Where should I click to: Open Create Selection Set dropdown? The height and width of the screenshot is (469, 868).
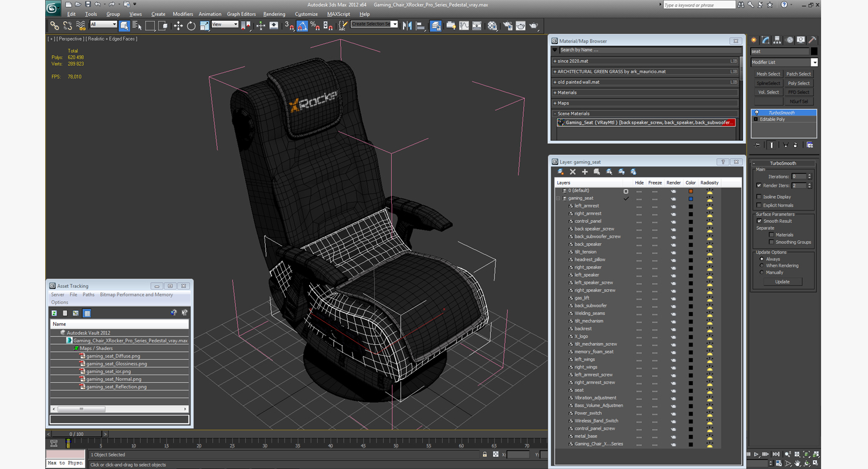[x=394, y=24]
